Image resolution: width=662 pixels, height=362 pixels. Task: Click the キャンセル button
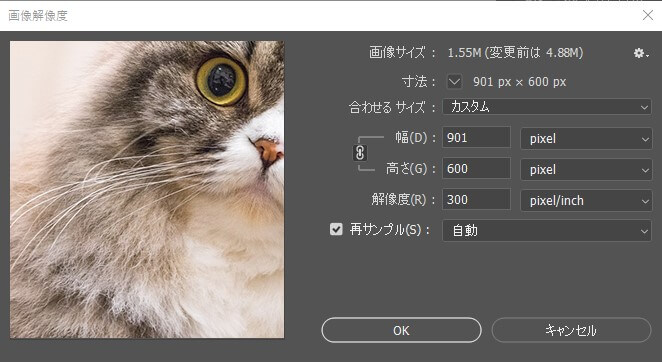tap(571, 330)
